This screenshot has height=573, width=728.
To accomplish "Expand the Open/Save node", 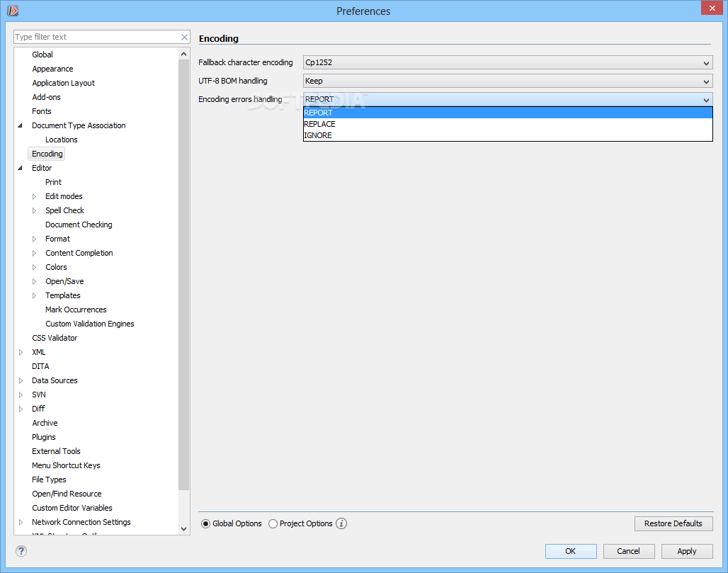I will pyautogui.click(x=34, y=281).
